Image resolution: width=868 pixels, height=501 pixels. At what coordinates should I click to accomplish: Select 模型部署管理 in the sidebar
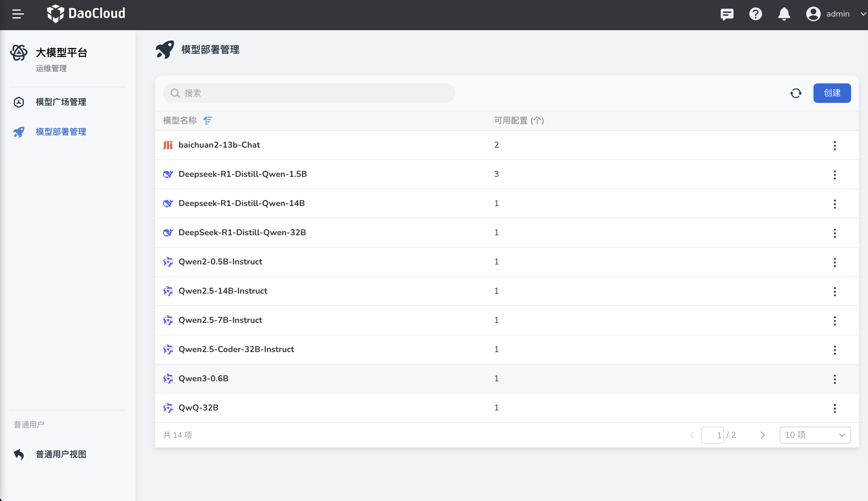pyautogui.click(x=61, y=132)
